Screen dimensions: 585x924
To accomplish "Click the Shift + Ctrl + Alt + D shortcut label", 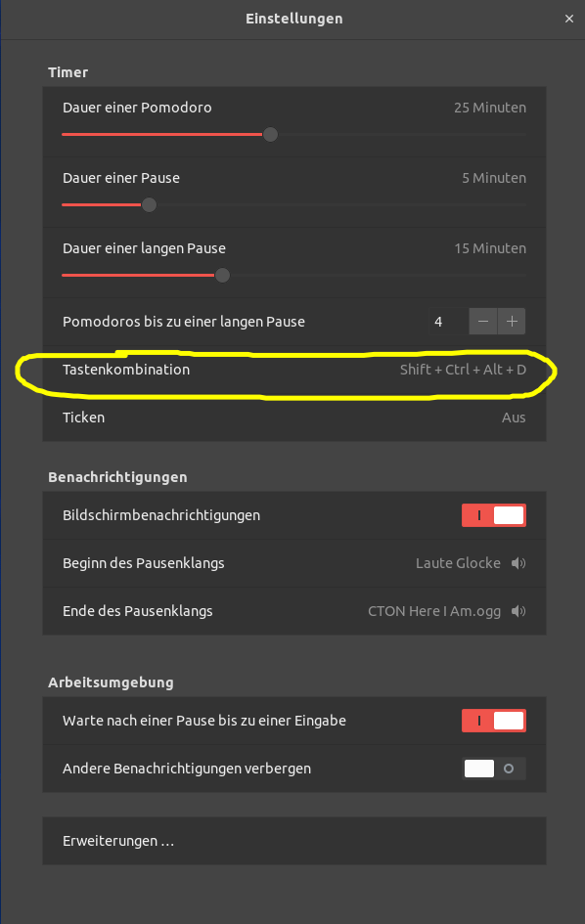I will pyautogui.click(x=463, y=370).
